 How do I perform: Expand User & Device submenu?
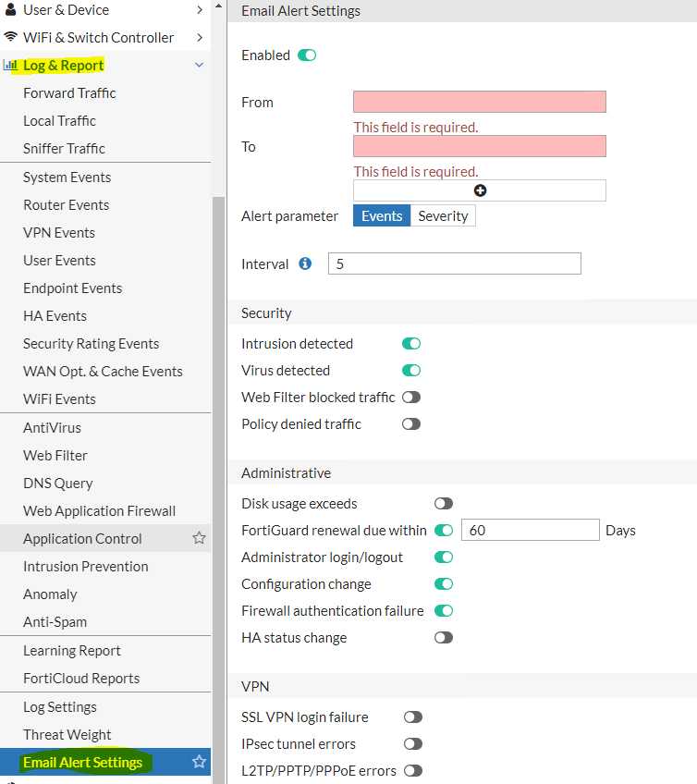[200, 10]
